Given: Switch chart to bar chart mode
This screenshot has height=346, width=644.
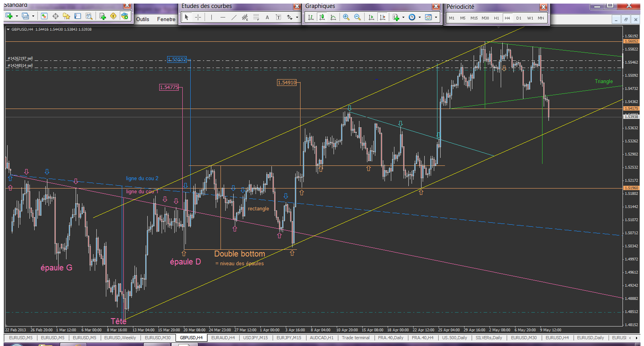Looking at the screenshot, I should [310, 17].
